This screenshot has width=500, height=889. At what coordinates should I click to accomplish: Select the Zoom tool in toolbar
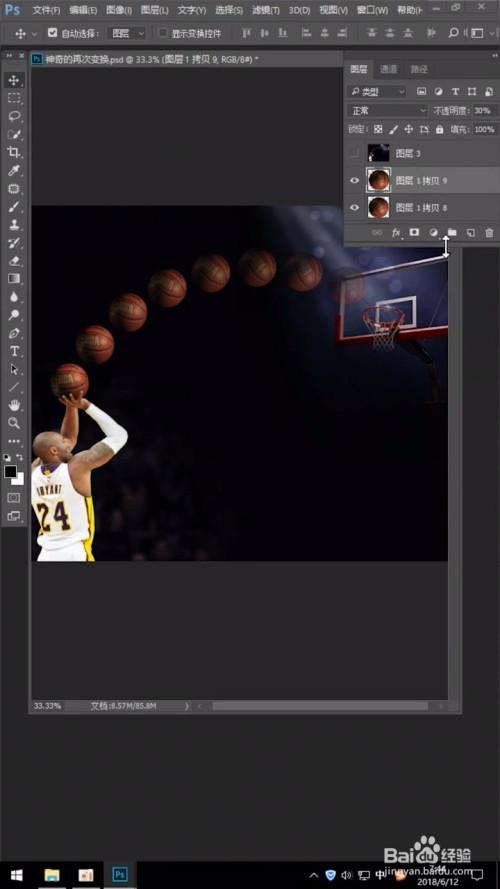[14, 423]
